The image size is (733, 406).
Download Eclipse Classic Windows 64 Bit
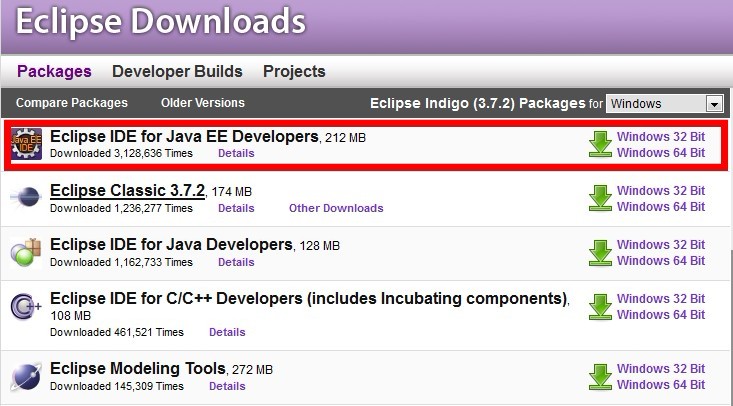coord(661,206)
